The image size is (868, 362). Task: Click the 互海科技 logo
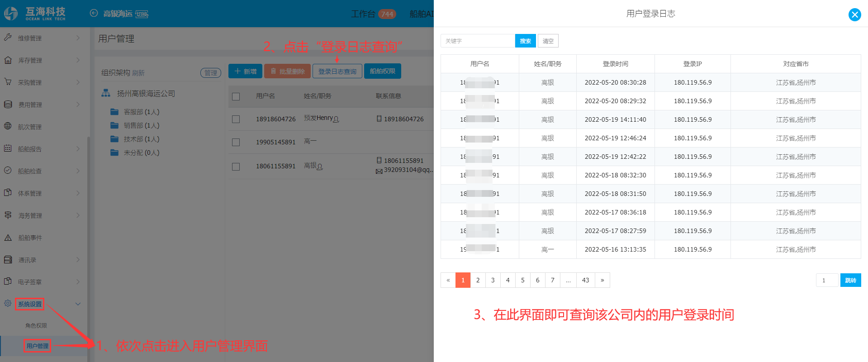click(35, 14)
